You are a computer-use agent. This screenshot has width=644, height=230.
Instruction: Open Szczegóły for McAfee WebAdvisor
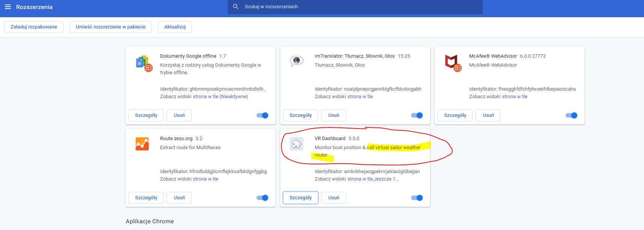coord(455,115)
